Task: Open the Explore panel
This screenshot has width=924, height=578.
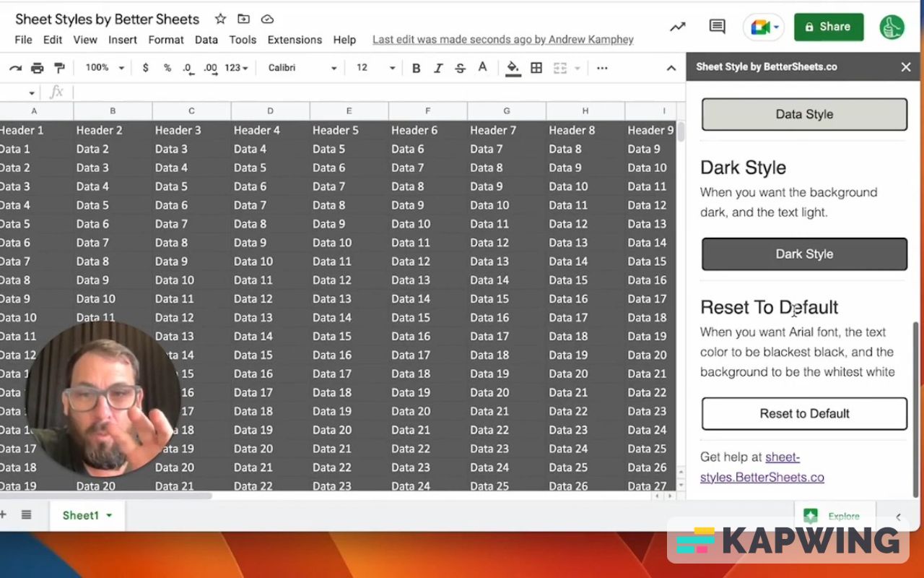Action: 834,516
